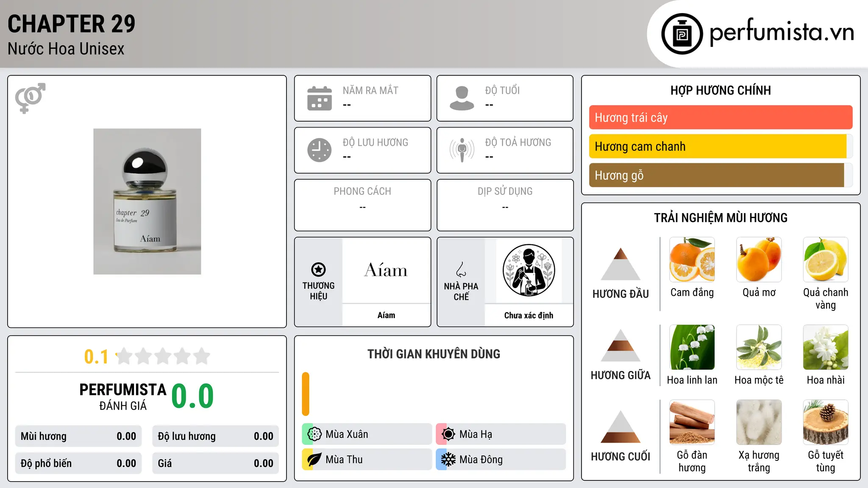Click the Phong cách card
The width and height of the screenshot is (868, 488).
[x=362, y=205]
